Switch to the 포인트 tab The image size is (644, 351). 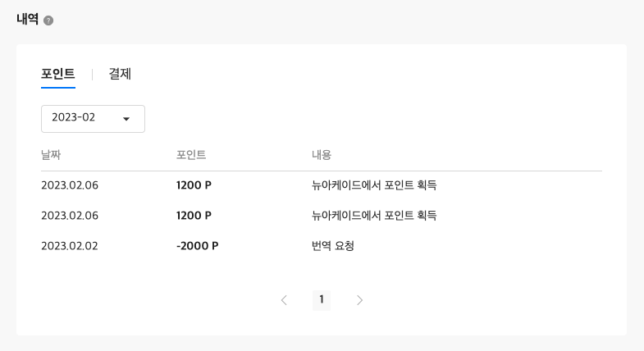(x=58, y=74)
